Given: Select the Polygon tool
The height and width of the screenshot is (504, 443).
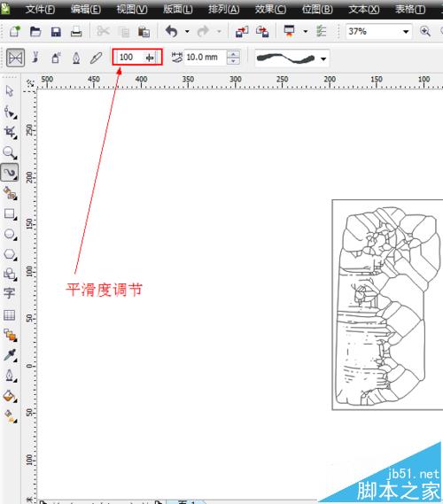Looking at the screenshot, I should click(10, 254).
